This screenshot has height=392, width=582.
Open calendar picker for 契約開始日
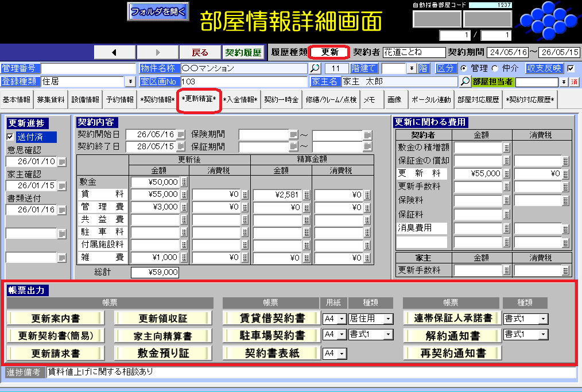point(181,134)
